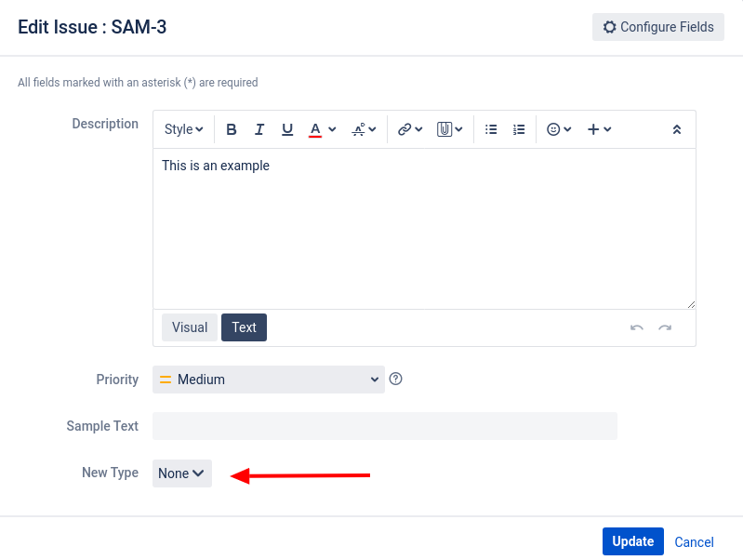Image resolution: width=743 pixels, height=560 pixels.
Task: Open the Priority dropdown showing Medium
Action: [x=269, y=380]
